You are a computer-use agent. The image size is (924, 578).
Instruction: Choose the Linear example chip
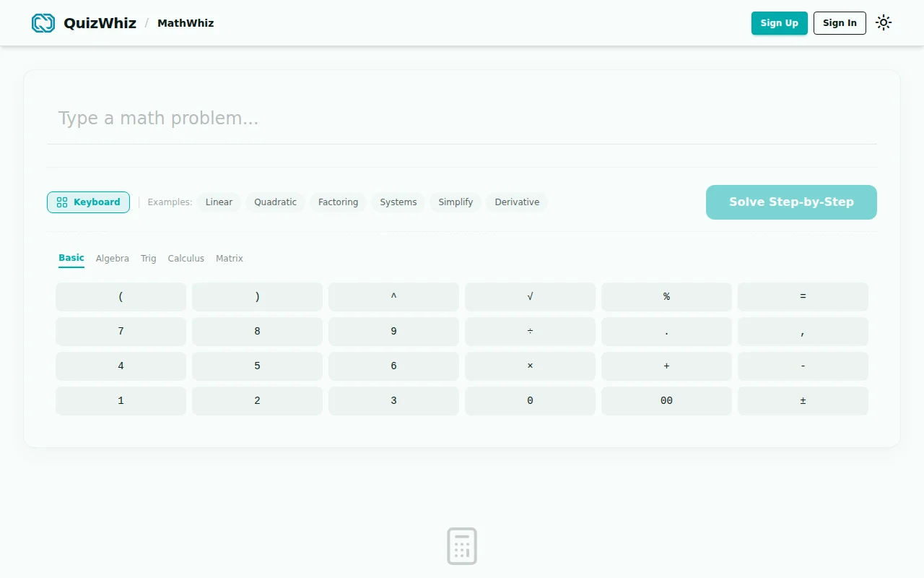[219, 202]
